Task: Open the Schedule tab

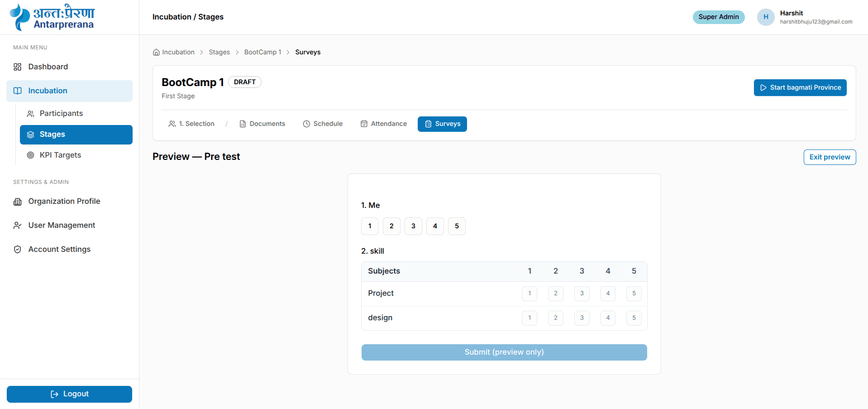Action: 323,124
